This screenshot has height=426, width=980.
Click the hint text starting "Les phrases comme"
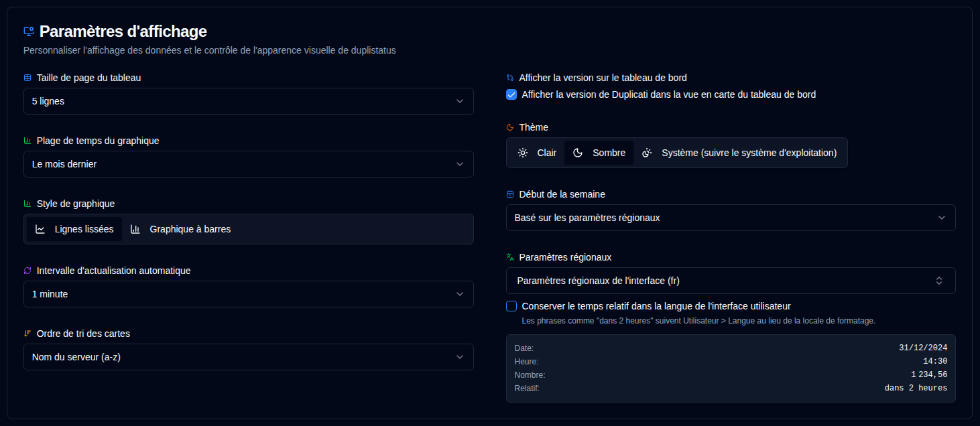point(698,321)
